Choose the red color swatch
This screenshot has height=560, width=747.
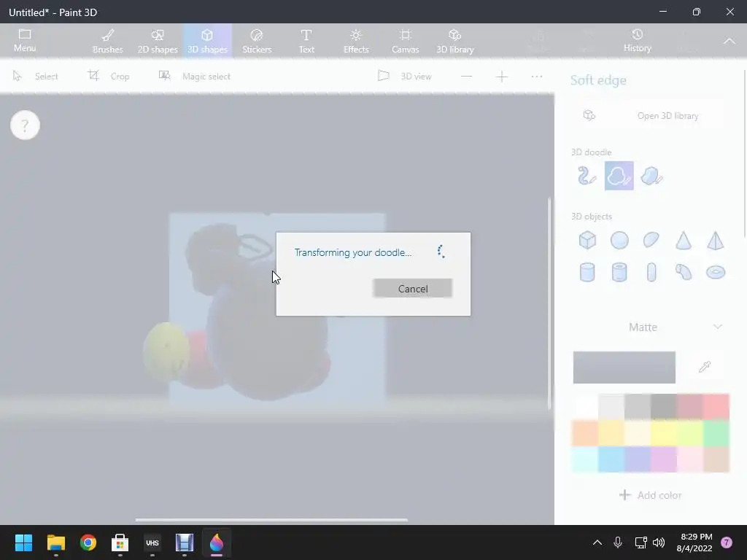[x=716, y=407]
